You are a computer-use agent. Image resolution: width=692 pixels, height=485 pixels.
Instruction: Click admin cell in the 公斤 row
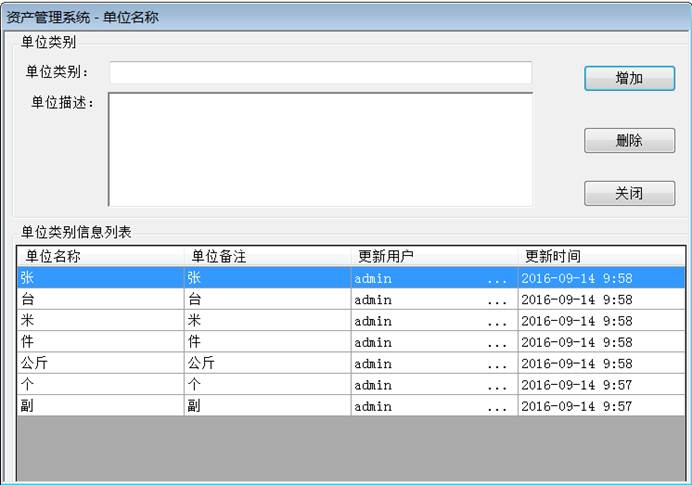click(x=434, y=363)
